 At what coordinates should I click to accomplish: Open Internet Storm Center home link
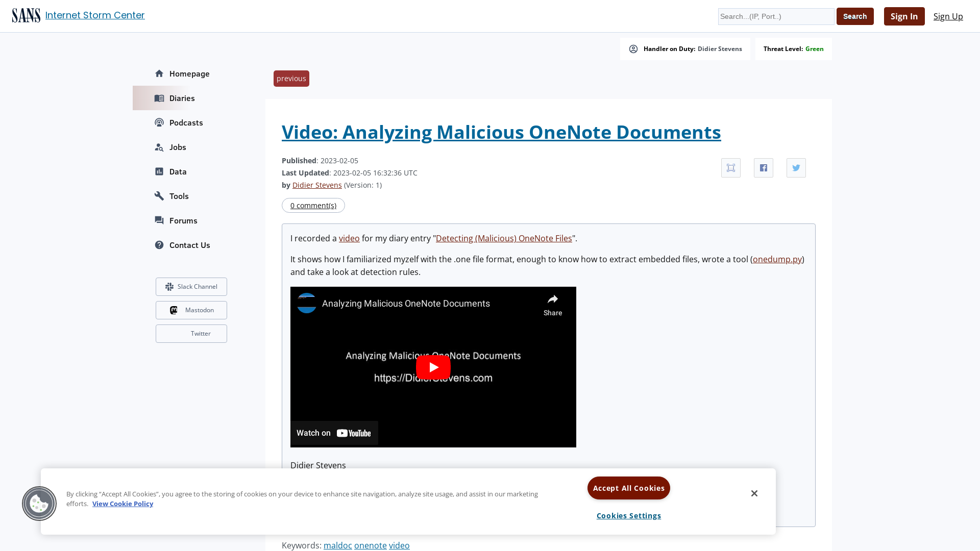[x=95, y=15]
